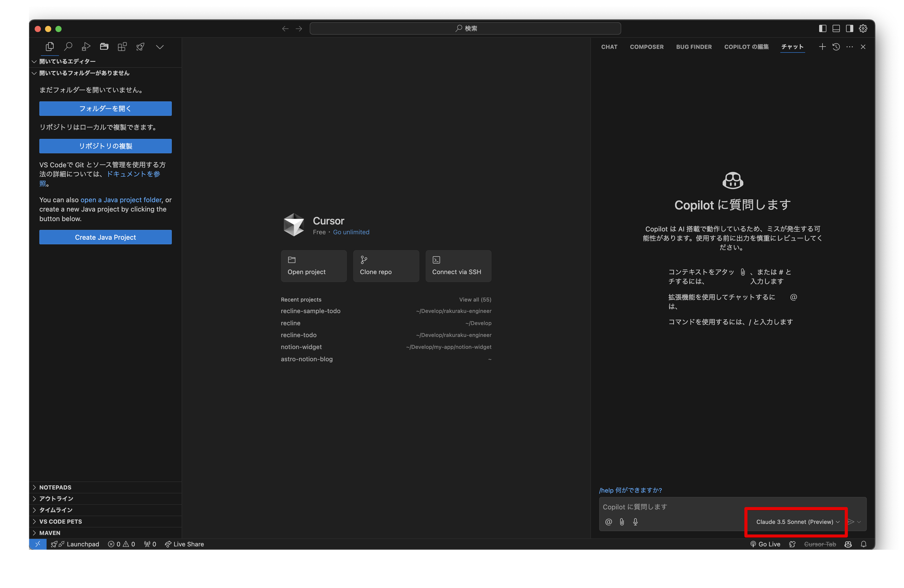Click Launchpad in status bar
Viewport: 904px width, 588px height.
coord(75,544)
